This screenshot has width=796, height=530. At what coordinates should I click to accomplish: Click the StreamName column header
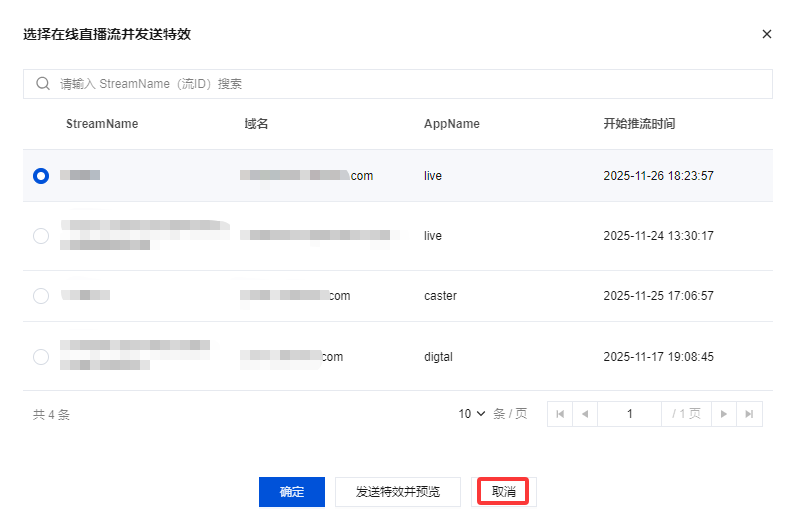(102, 124)
